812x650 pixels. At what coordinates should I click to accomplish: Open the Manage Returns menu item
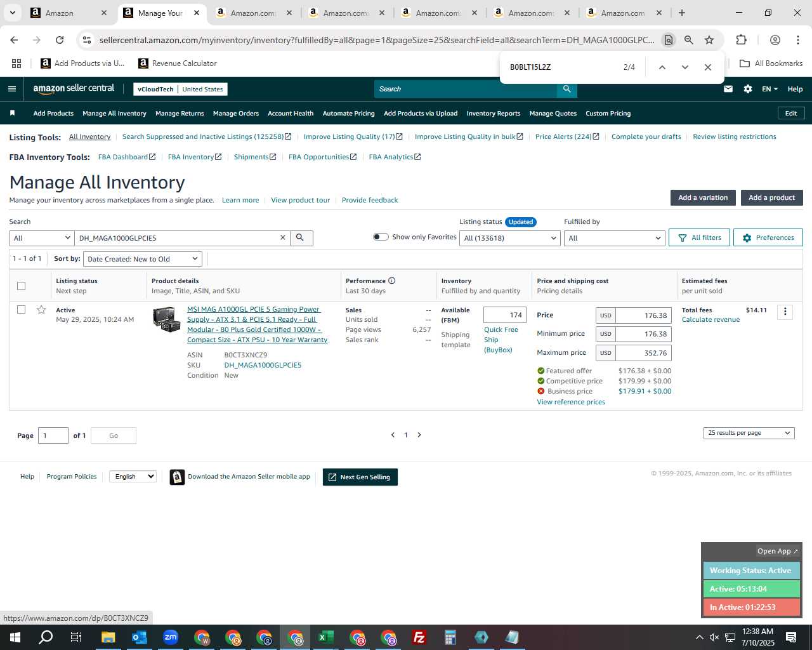click(180, 114)
